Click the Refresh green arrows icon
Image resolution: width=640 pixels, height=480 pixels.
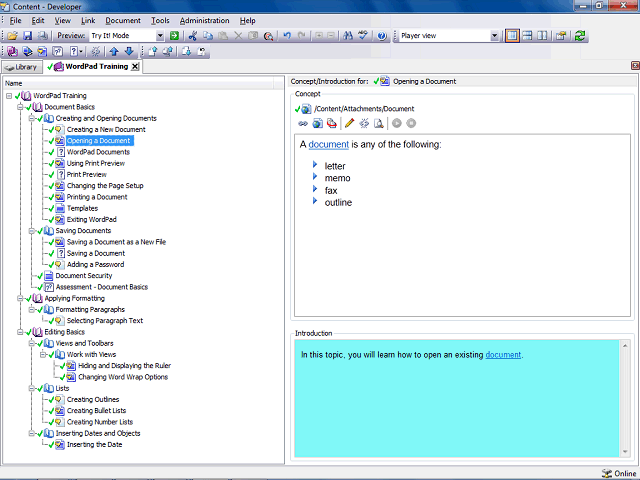(580, 36)
